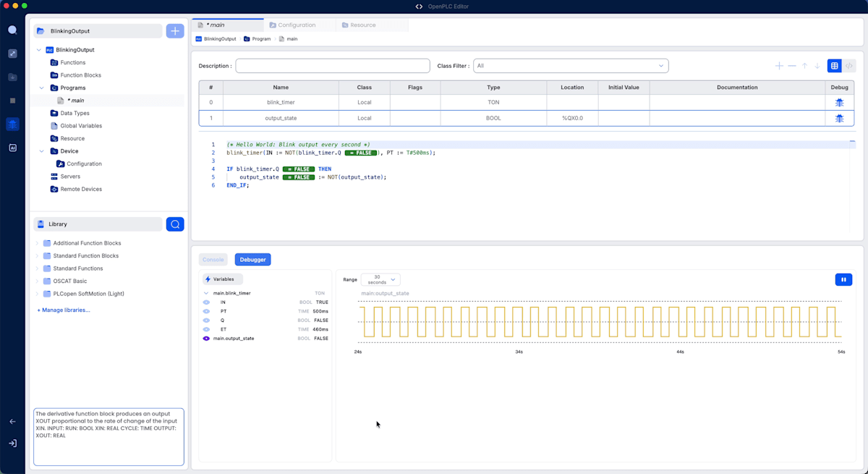Toggle eye visibility for ET variable
868x474 pixels.
click(x=206, y=329)
